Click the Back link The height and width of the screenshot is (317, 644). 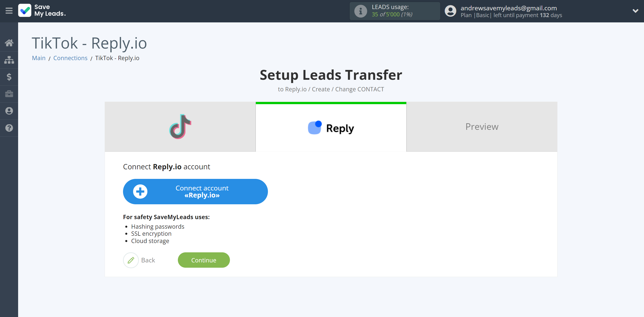pos(148,260)
